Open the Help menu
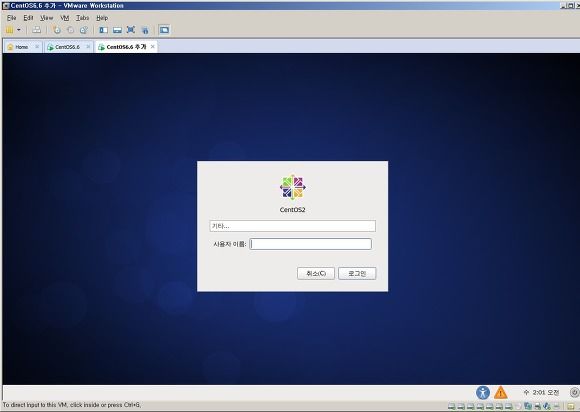Screen dimensions: 580x412 102,18
